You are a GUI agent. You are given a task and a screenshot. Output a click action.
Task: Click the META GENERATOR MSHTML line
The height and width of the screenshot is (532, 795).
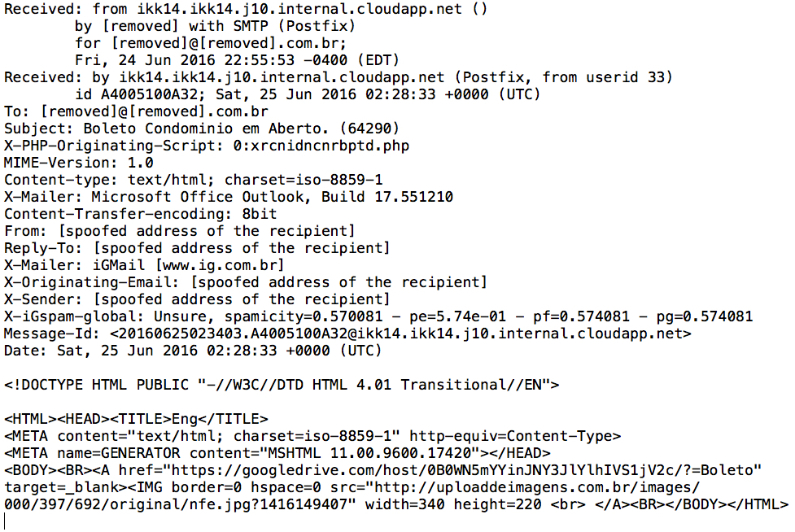tap(277, 453)
